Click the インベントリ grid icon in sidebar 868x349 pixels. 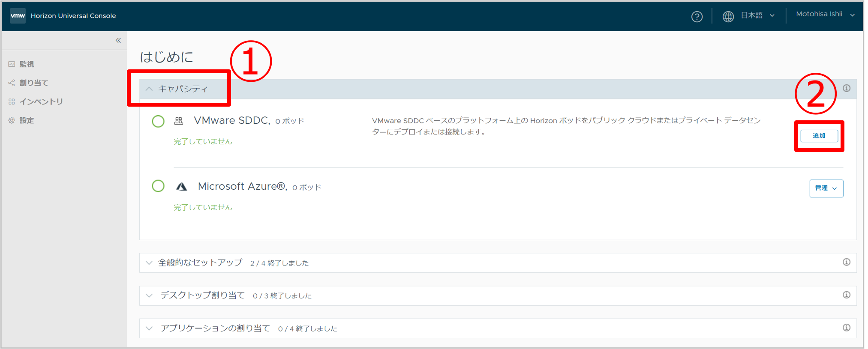click(x=12, y=101)
